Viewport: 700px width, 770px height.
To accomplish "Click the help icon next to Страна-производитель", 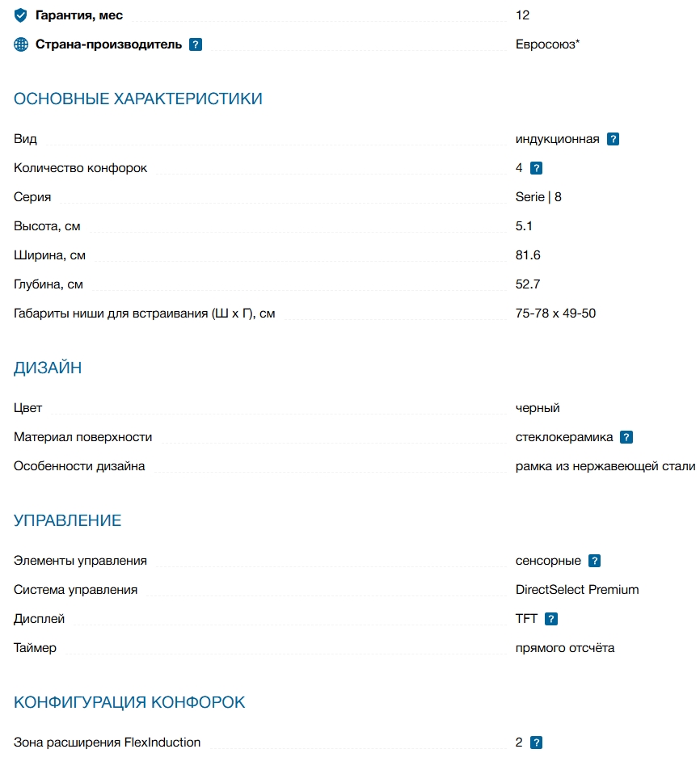I will click(196, 44).
